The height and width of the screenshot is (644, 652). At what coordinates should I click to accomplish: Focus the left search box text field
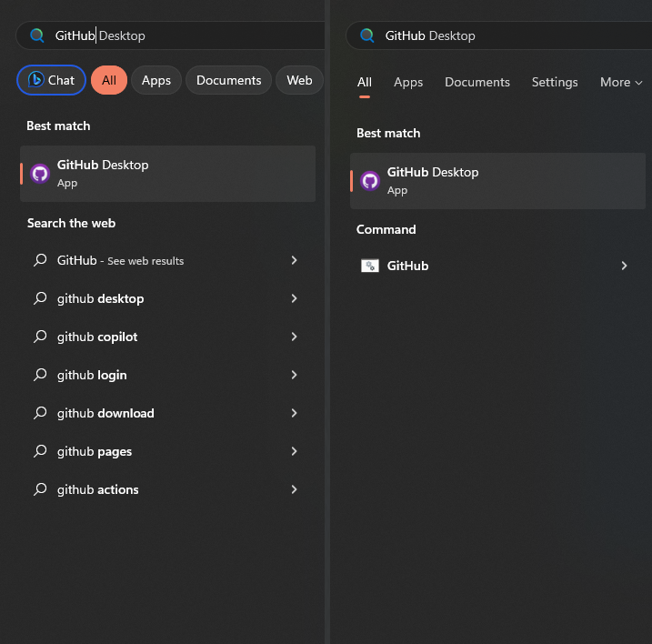tap(170, 35)
